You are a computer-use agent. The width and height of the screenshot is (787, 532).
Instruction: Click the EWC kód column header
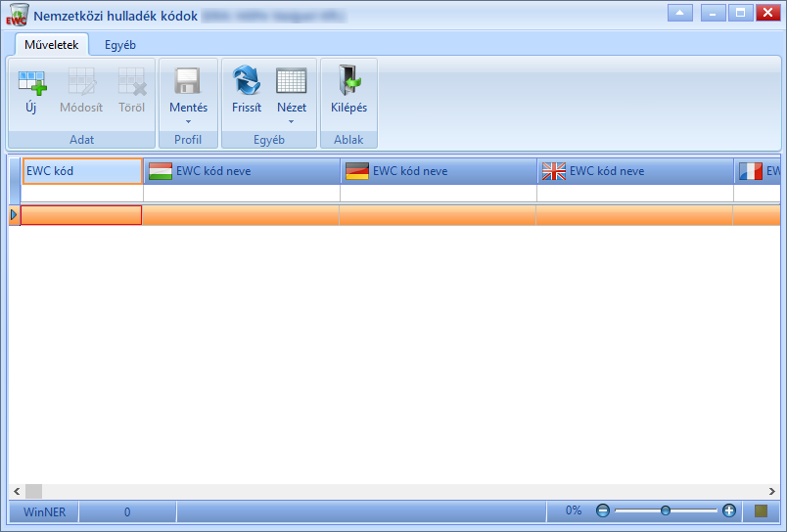tap(82, 171)
